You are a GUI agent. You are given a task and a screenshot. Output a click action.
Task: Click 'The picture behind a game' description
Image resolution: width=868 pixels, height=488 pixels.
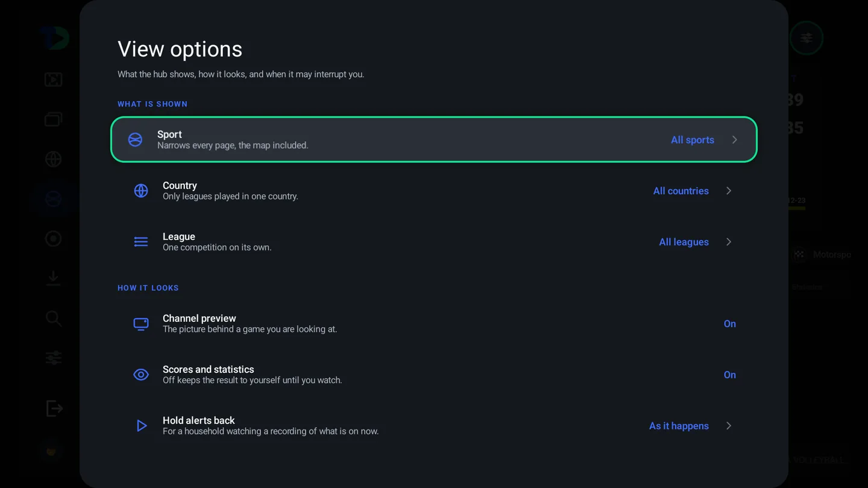click(250, 330)
